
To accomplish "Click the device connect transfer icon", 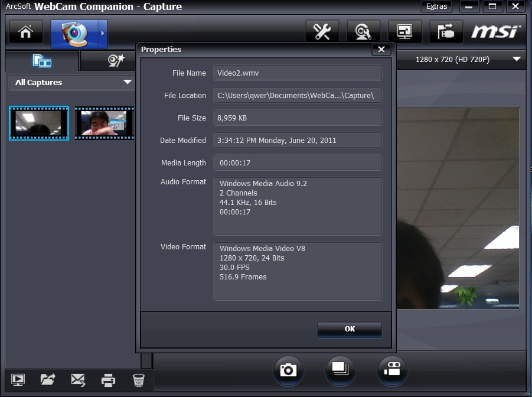I will (x=446, y=32).
